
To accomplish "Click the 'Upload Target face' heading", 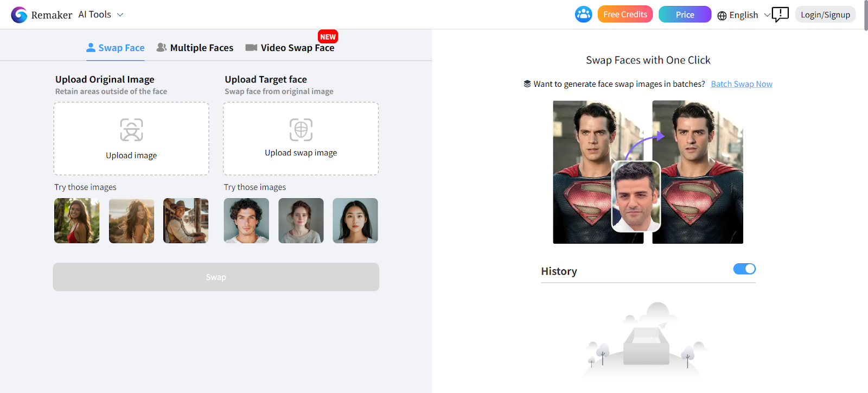I will [x=266, y=79].
